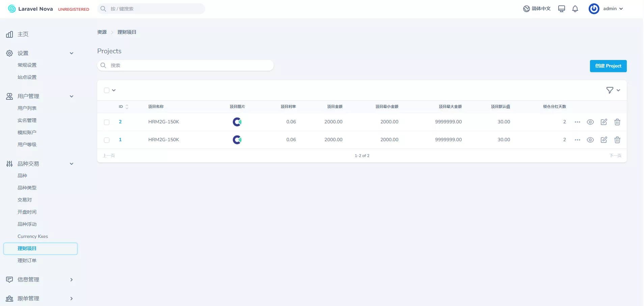Edit project with ID 1
Image resolution: width=644 pixels, height=306 pixels.
[x=604, y=140]
